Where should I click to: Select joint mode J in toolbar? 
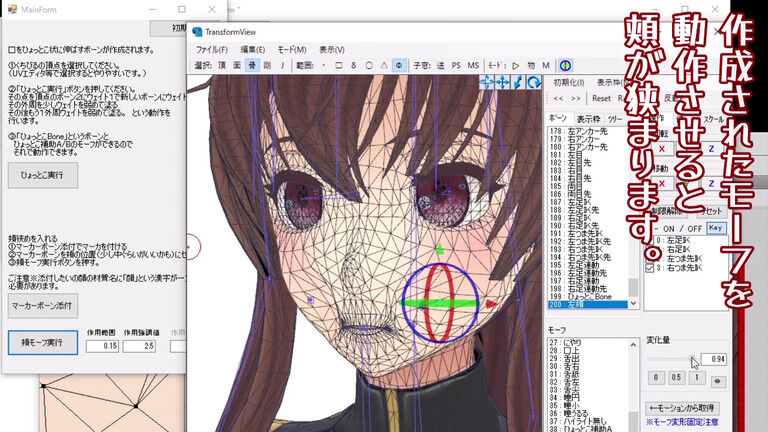click(x=282, y=65)
